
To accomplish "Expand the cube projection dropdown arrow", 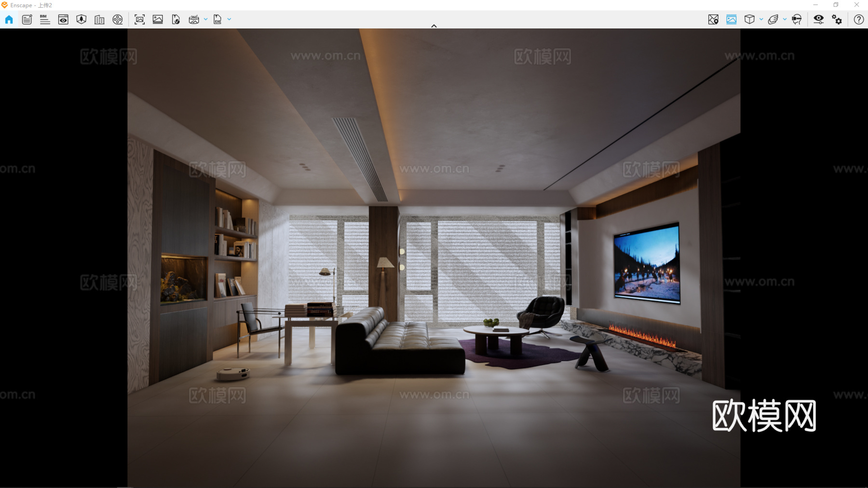I will click(x=761, y=19).
